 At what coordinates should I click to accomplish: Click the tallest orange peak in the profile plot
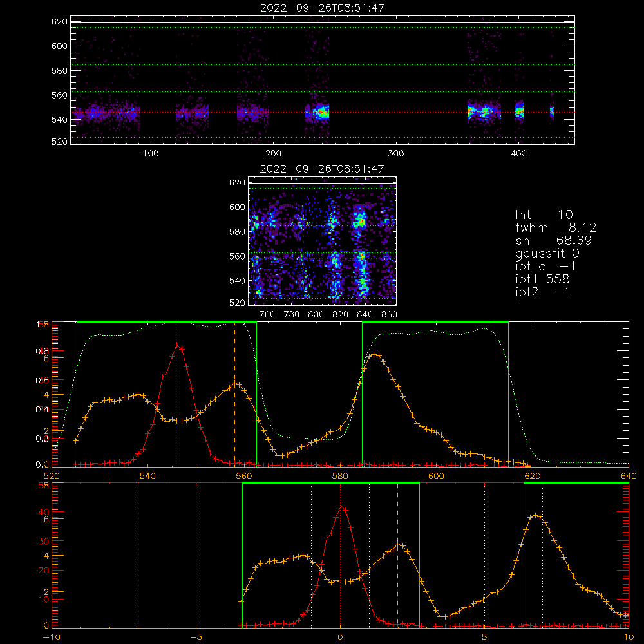pos(374,354)
